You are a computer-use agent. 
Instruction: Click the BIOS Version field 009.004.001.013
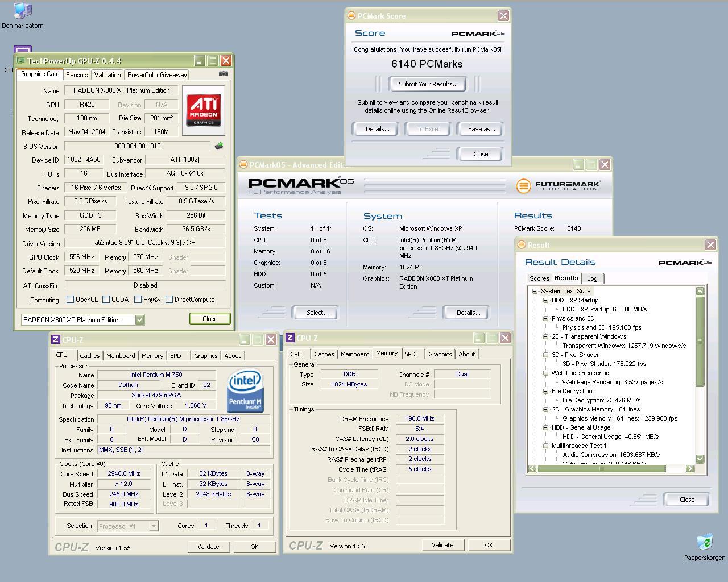(137, 146)
